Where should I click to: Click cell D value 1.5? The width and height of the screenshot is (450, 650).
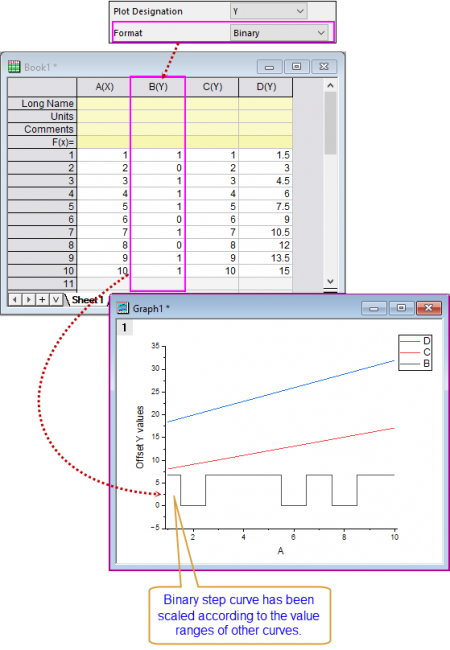[266, 155]
